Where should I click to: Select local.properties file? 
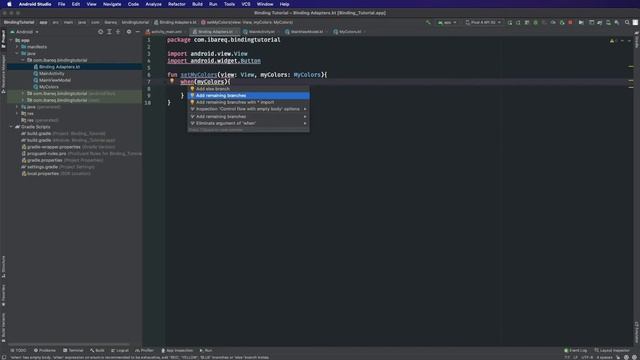click(x=43, y=173)
